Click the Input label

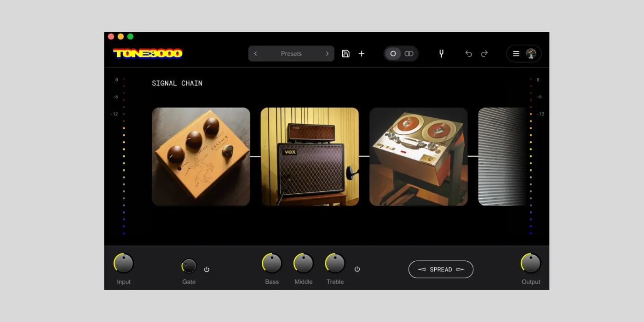pyautogui.click(x=124, y=282)
